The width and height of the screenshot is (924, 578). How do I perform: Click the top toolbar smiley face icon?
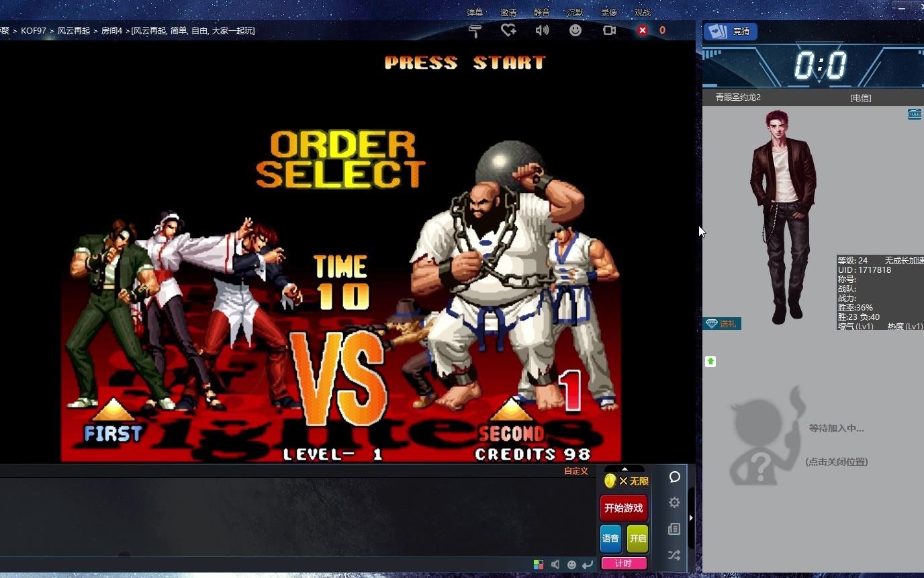coord(575,30)
